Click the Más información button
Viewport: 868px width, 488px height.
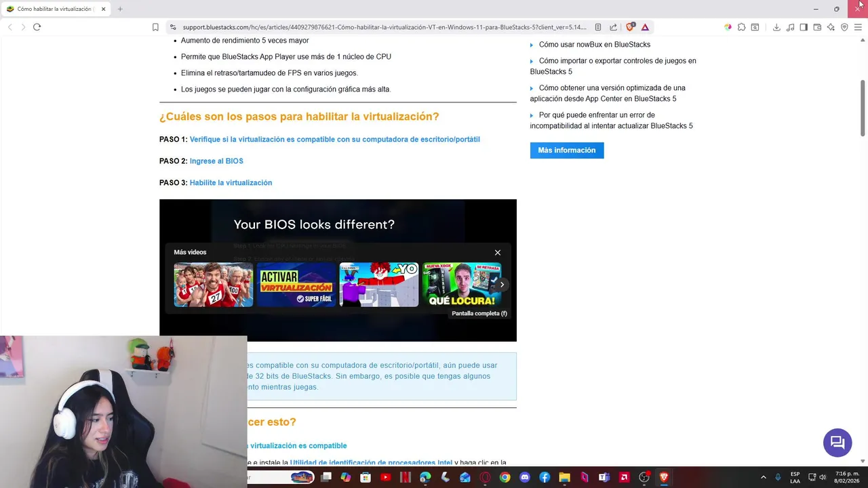(567, 150)
